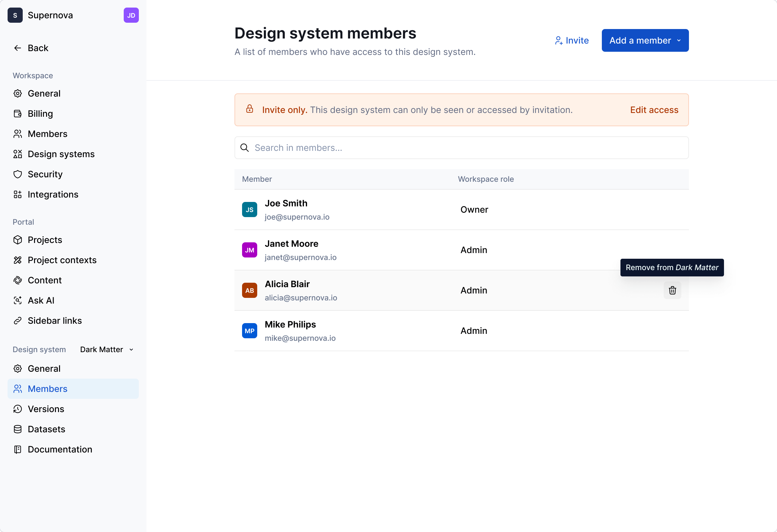Open Billing via its card icon
This screenshot has height=532, width=777.
click(18, 113)
